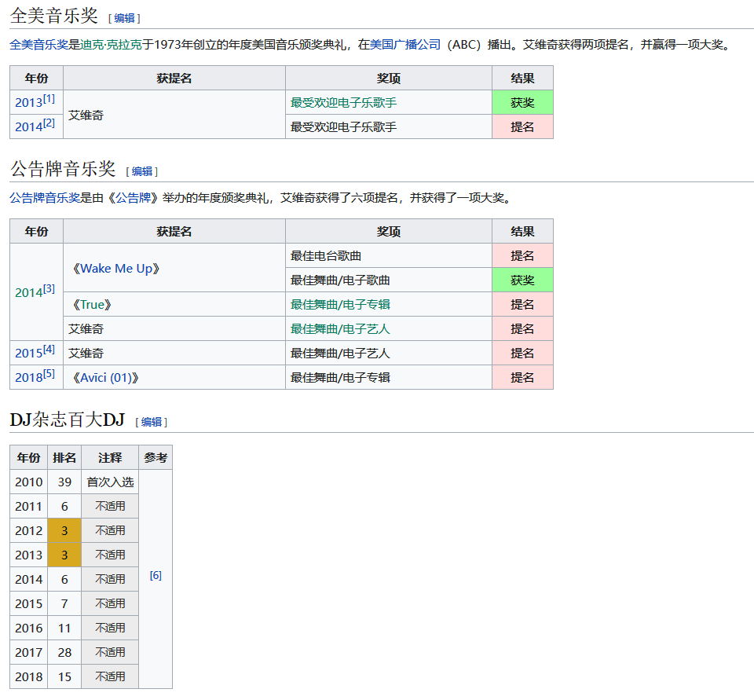Open the Avīci (01) album link
This screenshot has height=700, width=754.
pos(106,378)
